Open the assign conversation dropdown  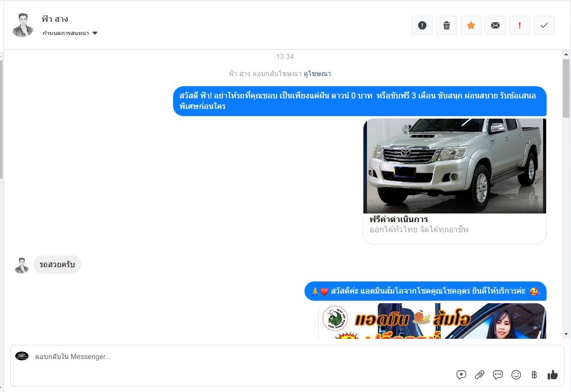point(70,33)
